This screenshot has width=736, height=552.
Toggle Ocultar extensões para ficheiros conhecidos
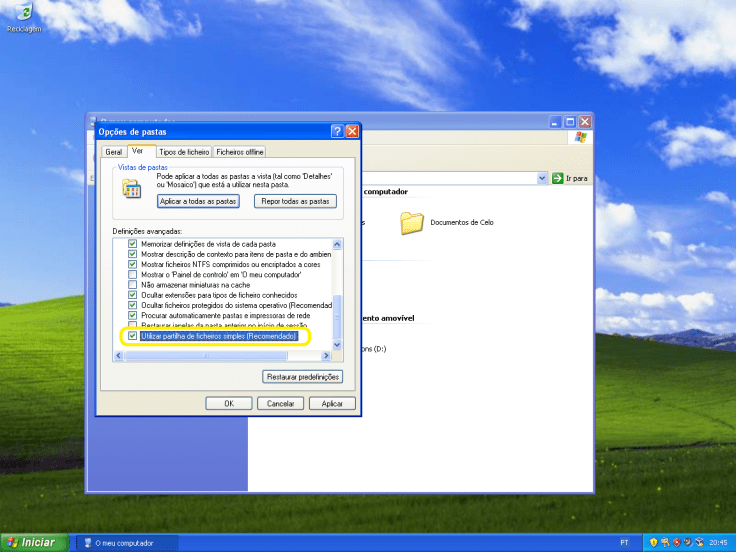point(133,295)
